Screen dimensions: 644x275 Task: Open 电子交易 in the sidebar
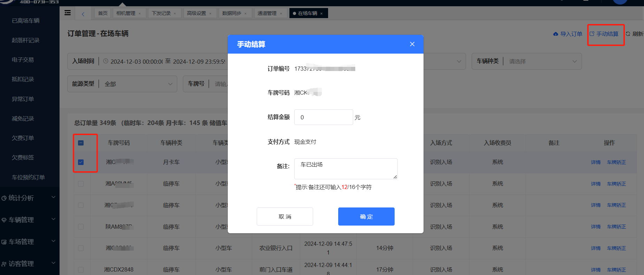click(x=23, y=60)
